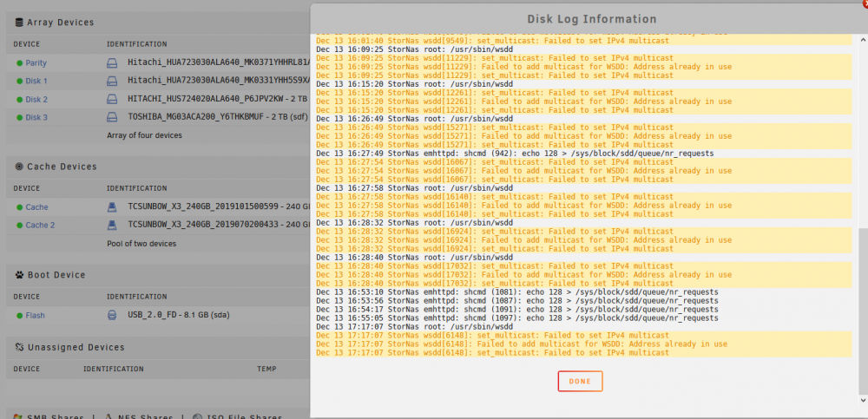Click the Cache 2 SSD log icon
Image resolution: width=868 pixels, height=419 pixels.
[112, 226]
